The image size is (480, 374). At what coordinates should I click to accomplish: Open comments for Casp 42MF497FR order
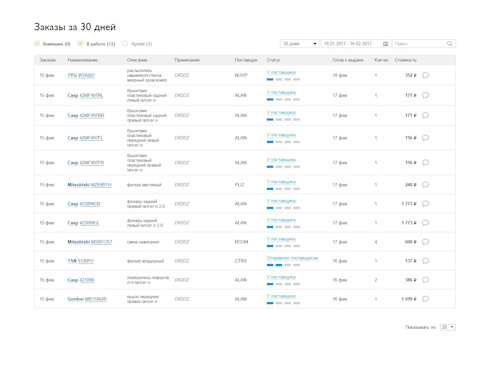pyautogui.click(x=425, y=163)
